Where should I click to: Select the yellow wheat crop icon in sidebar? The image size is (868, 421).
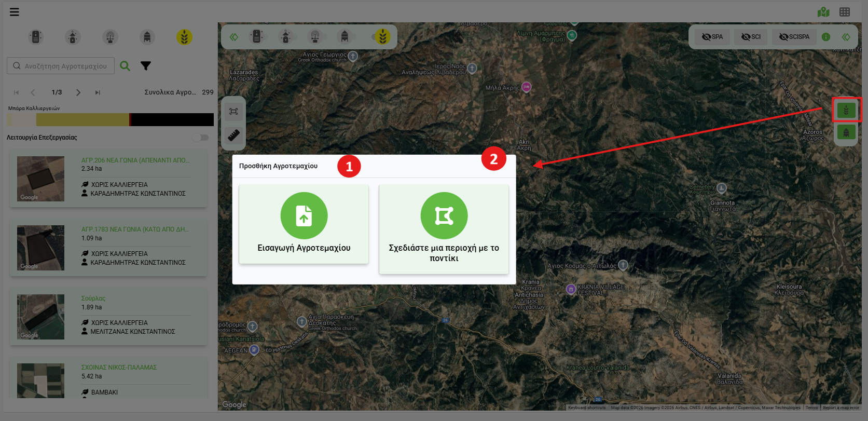[x=184, y=37]
